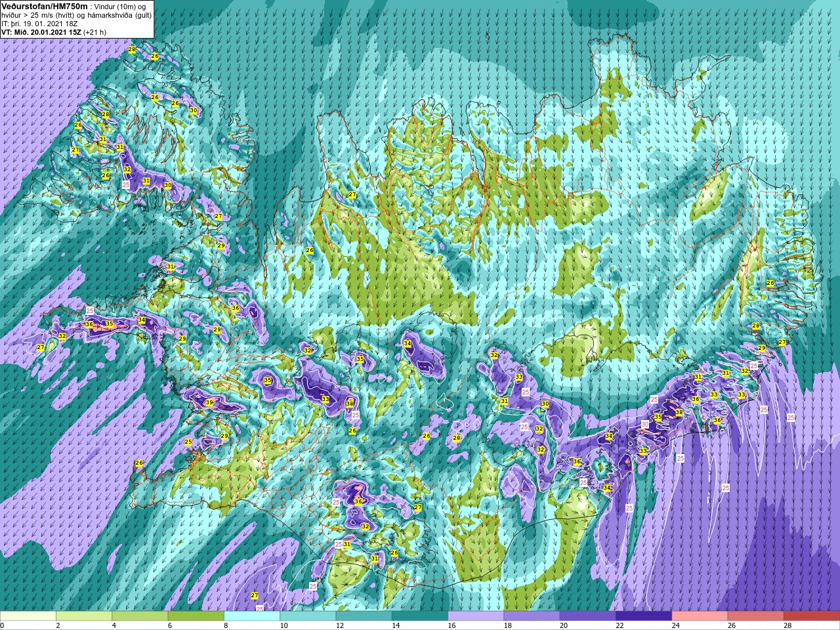
Task: Click the 'IT: þri. 19. 01. 2021 18Z' line
Action: click(39, 24)
